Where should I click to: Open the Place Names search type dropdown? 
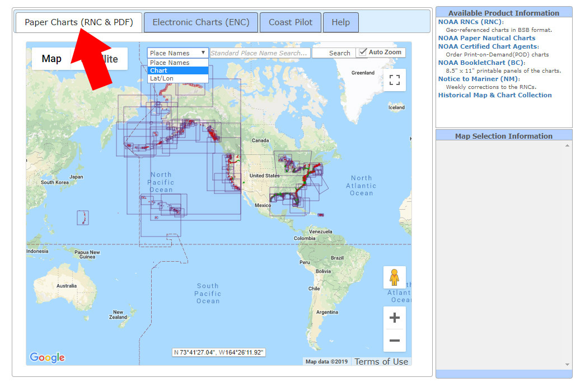point(177,53)
